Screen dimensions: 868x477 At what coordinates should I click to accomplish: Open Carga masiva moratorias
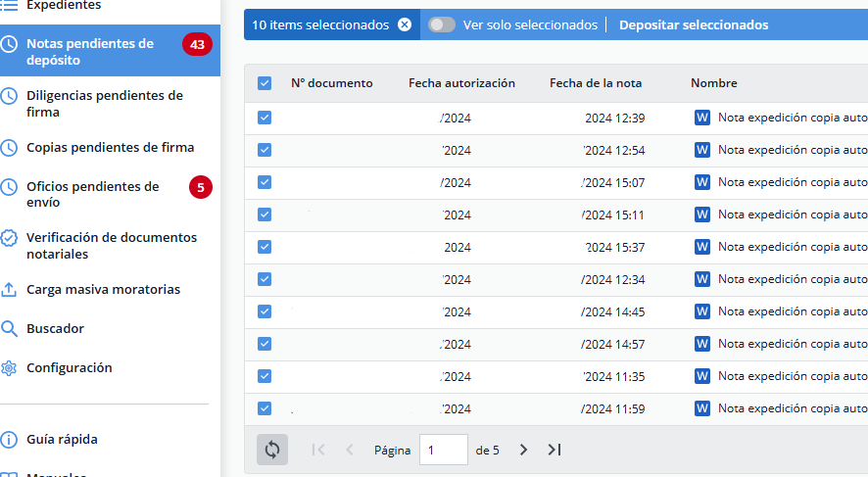(103, 290)
